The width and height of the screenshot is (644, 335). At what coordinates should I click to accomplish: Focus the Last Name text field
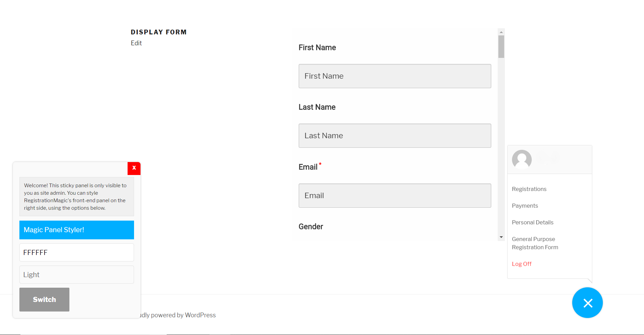pyautogui.click(x=395, y=136)
